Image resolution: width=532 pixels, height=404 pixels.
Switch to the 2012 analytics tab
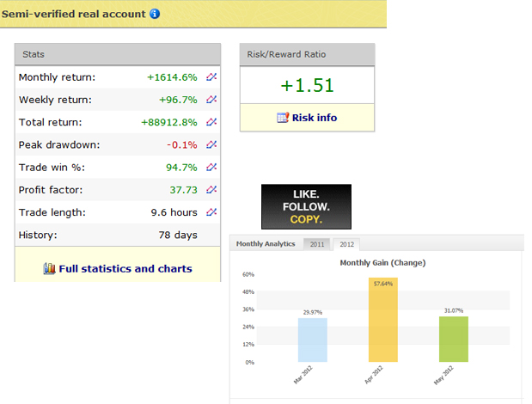[x=346, y=244]
